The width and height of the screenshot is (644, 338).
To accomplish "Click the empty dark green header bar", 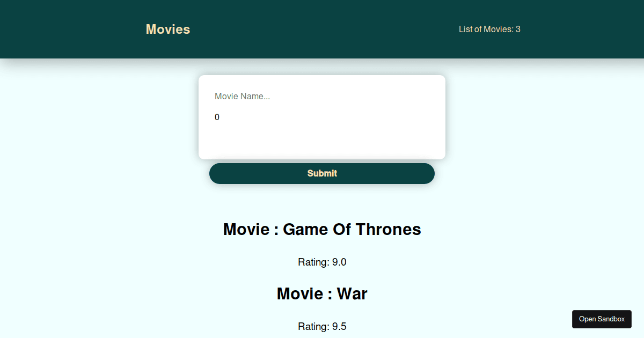I will (x=322, y=29).
